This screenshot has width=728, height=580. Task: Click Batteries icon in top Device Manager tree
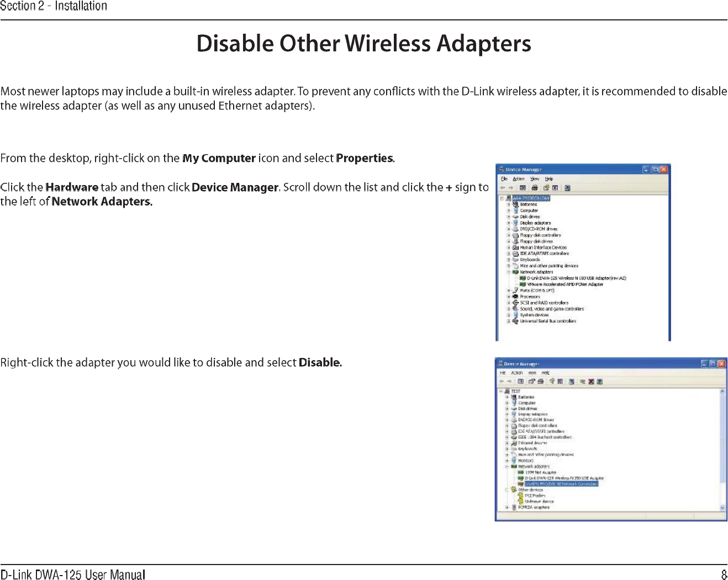[x=516, y=204]
